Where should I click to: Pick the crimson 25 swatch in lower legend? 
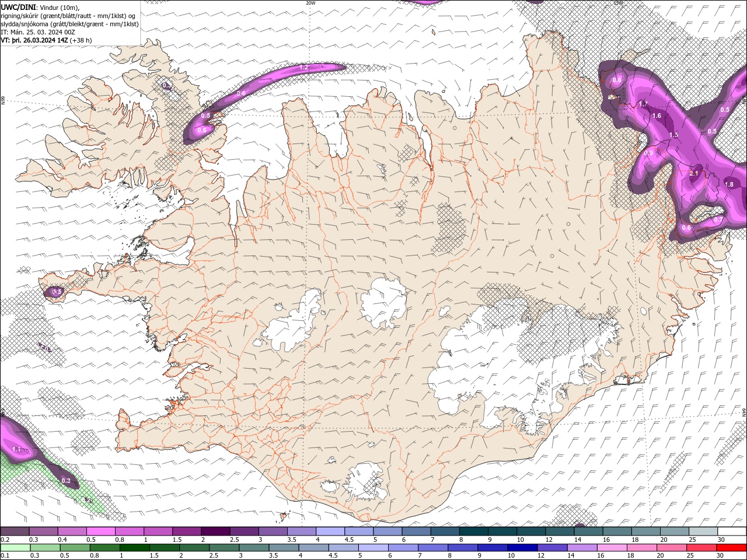coord(701,548)
